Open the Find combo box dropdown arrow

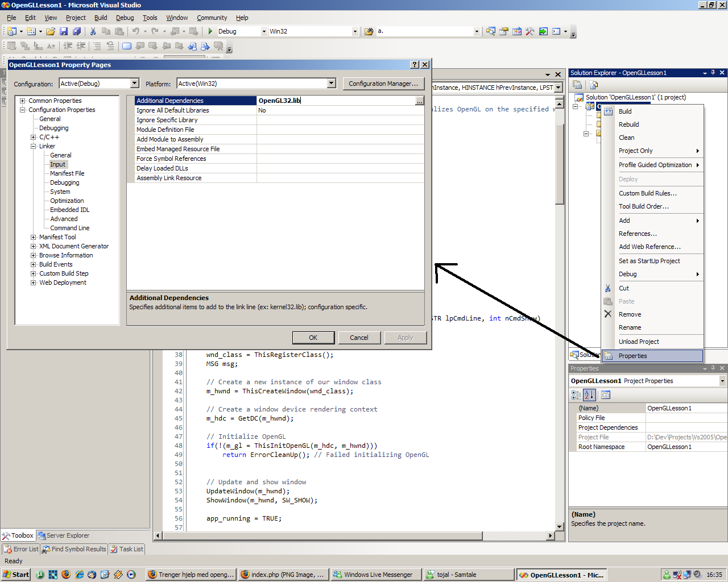477,31
